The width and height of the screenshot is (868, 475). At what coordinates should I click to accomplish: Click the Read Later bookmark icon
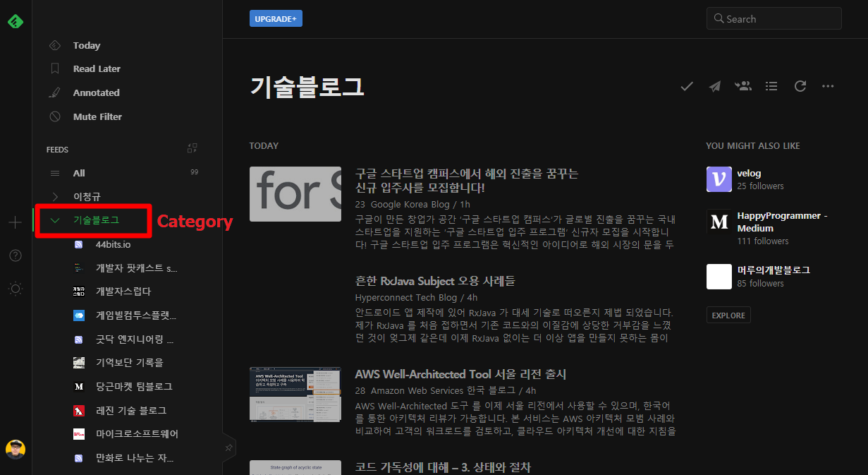55,68
